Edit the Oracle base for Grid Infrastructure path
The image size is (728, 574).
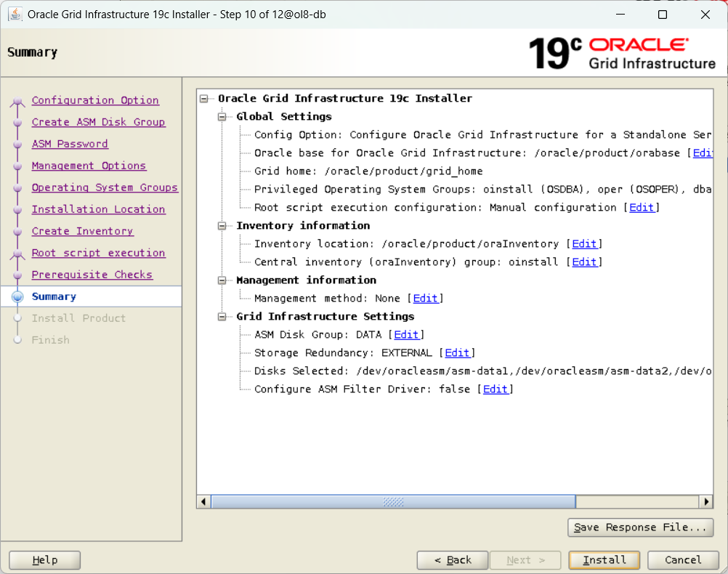pos(703,153)
